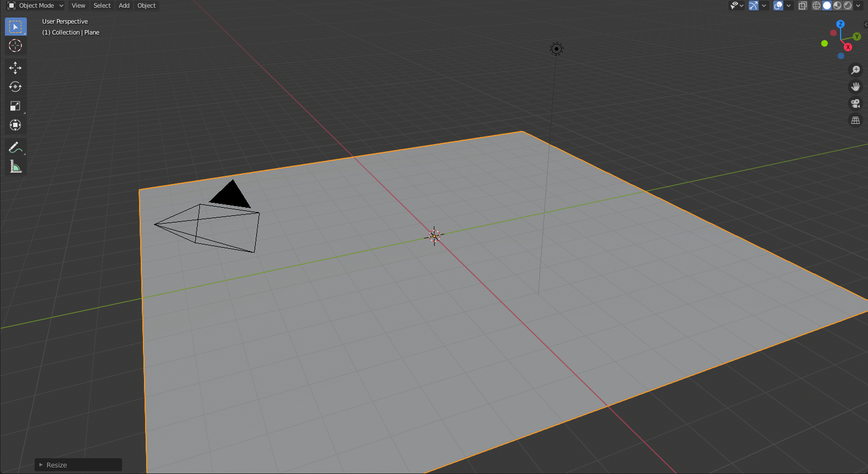Toggle viewport overlays display
Screen dimensions: 868x474
(778, 5)
